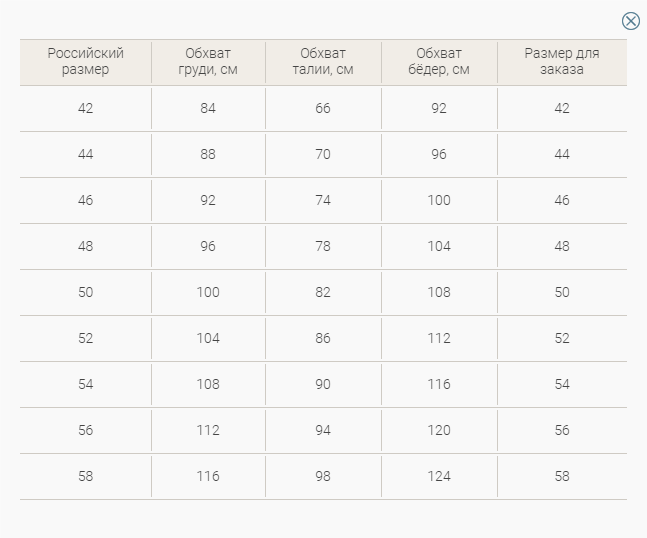Click the Размер для заказа header
647x538 pixels.
tap(562, 61)
